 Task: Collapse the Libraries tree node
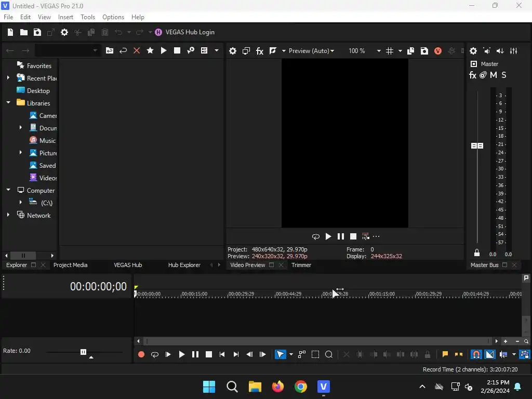(x=8, y=102)
